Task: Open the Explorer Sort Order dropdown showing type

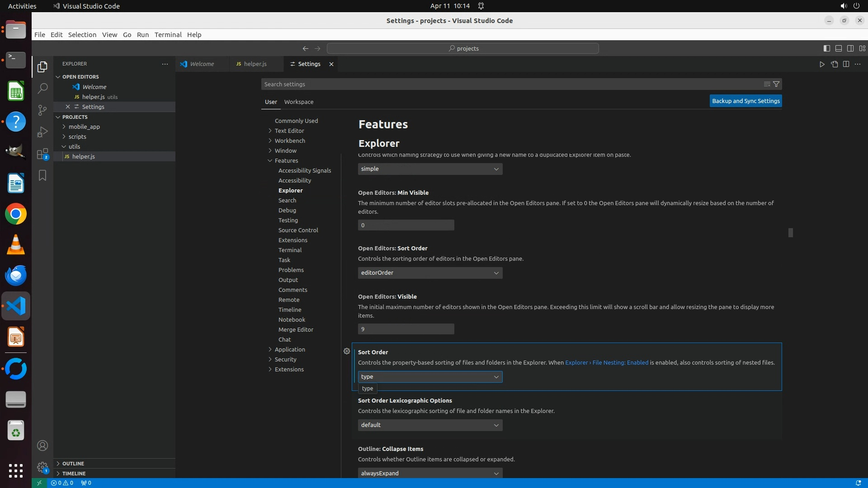Action: click(x=430, y=377)
